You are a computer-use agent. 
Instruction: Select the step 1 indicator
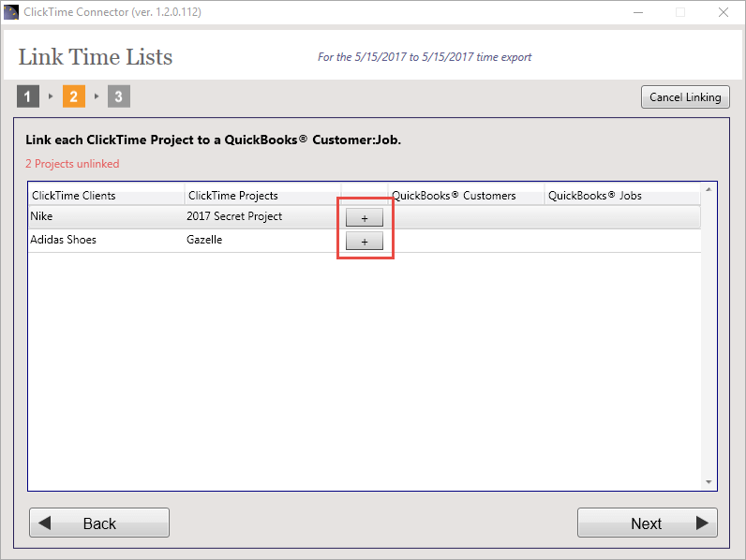click(x=27, y=96)
